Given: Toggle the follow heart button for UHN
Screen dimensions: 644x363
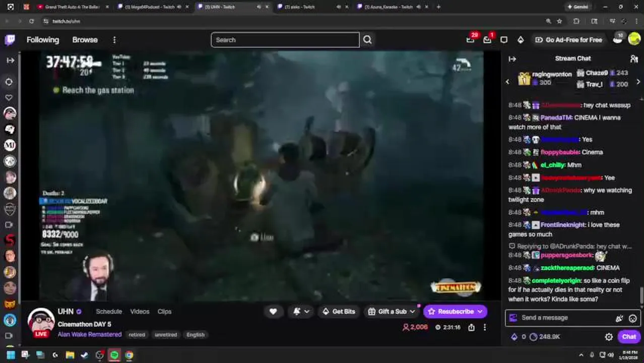Looking at the screenshot, I should [x=273, y=312].
